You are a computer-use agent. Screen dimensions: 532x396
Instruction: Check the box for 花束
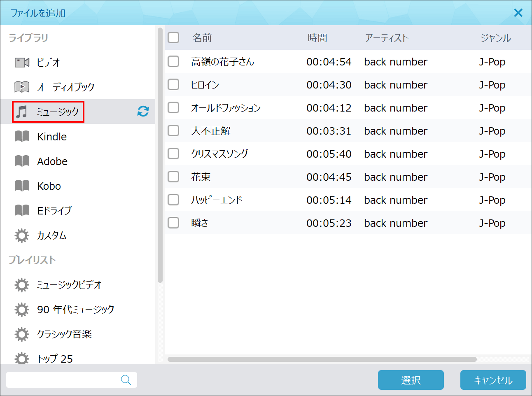[x=173, y=177]
